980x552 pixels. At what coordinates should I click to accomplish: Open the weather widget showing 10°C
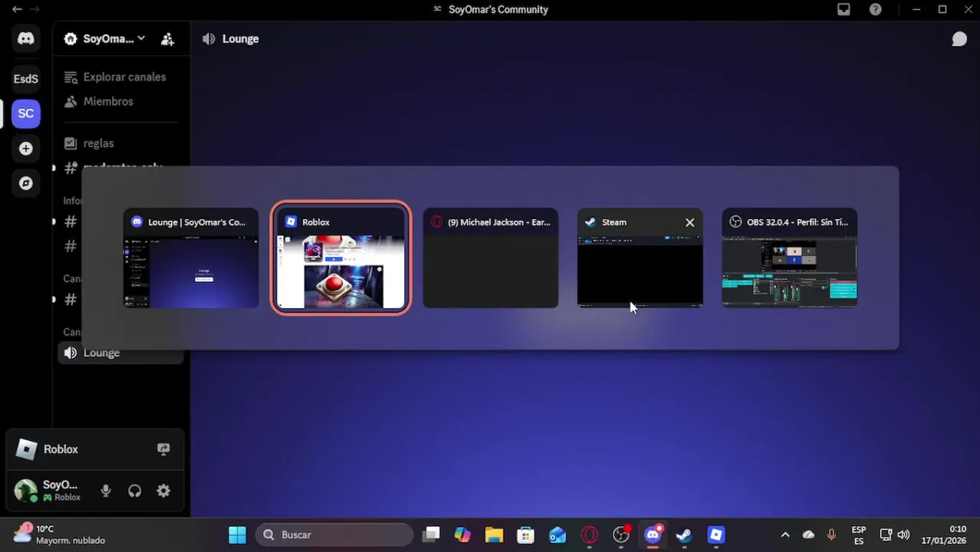click(x=59, y=534)
